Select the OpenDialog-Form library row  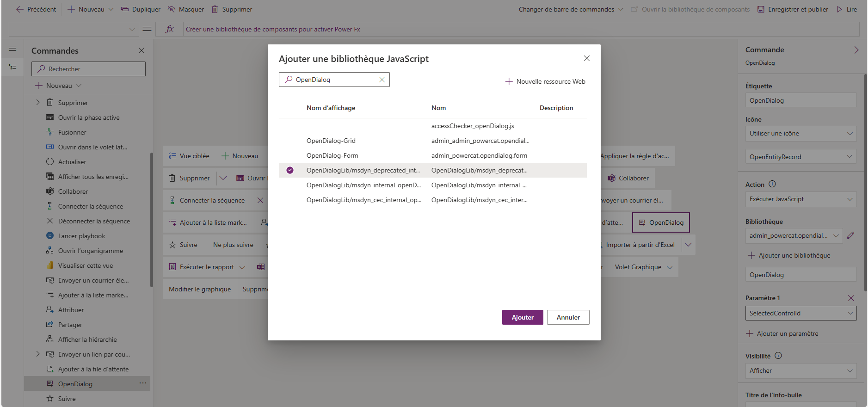point(432,155)
